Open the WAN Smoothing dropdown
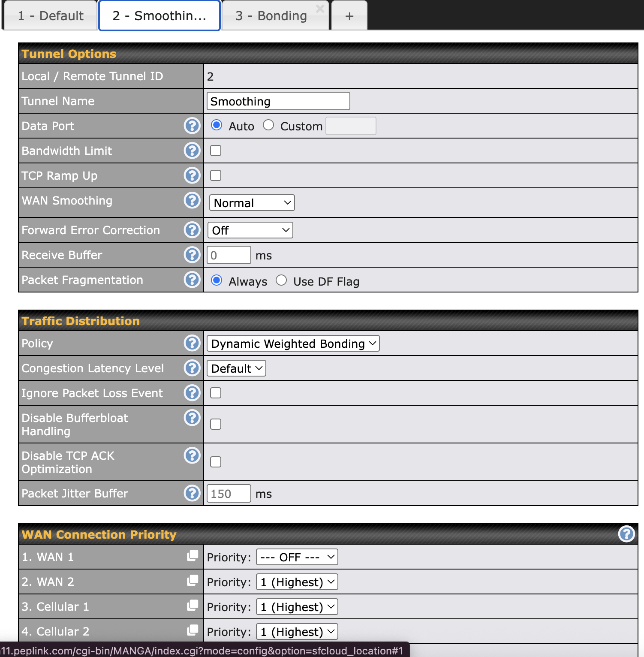The image size is (644, 657). pos(252,203)
